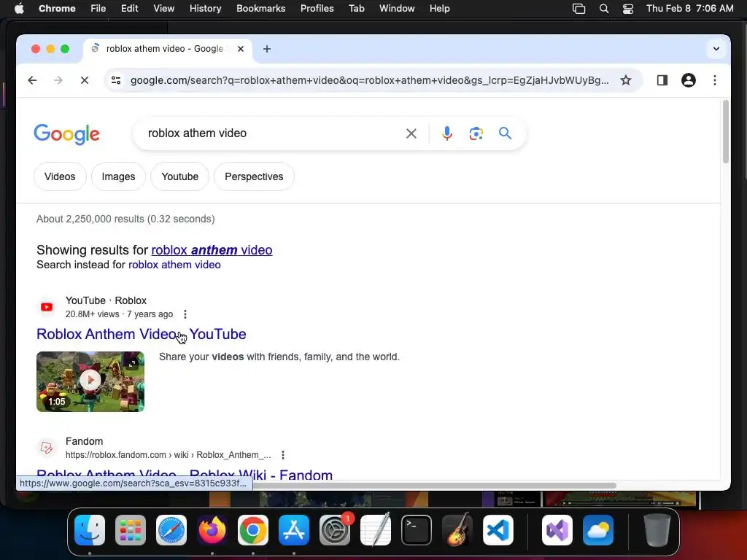Click the Stage Manager menu bar icon
The height and width of the screenshot is (560, 747).
click(578, 9)
